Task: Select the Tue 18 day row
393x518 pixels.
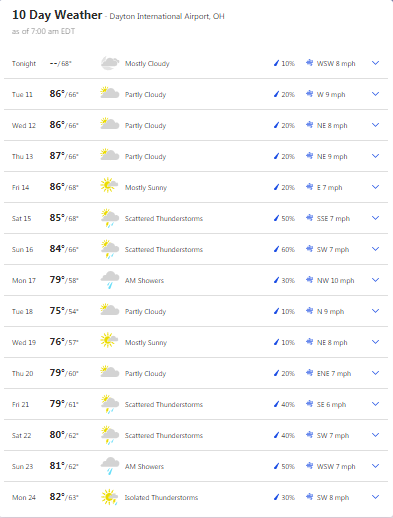Action: (196, 311)
